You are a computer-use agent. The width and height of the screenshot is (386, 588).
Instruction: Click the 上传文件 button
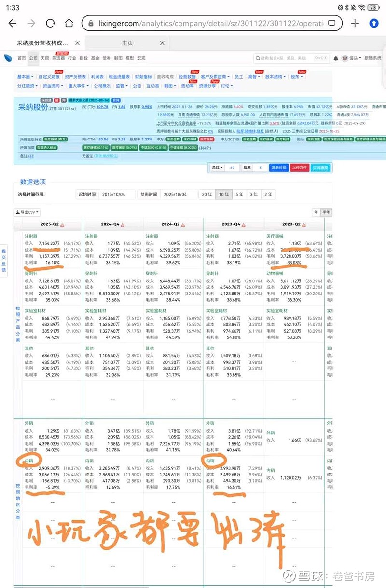tap(300, 168)
